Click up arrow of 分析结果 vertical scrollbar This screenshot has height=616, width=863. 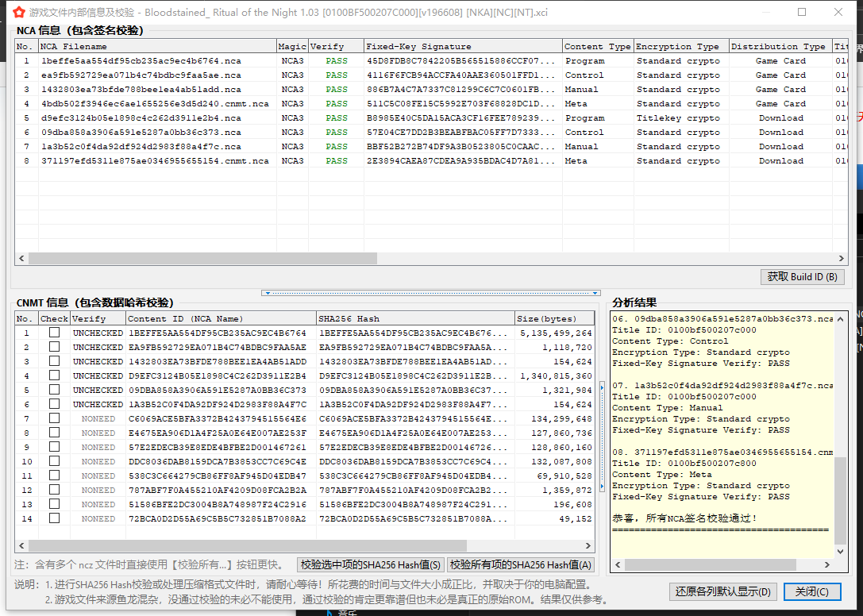[840, 319]
